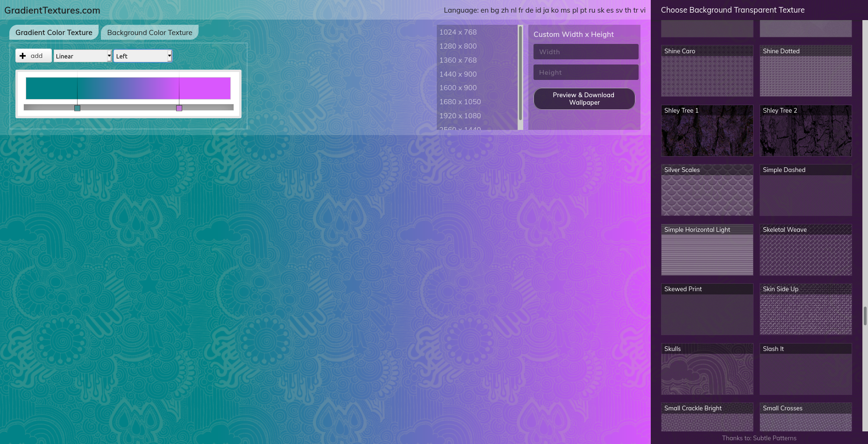Click the Height input field
Image resolution: width=868 pixels, height=444 pixels.
585,72
